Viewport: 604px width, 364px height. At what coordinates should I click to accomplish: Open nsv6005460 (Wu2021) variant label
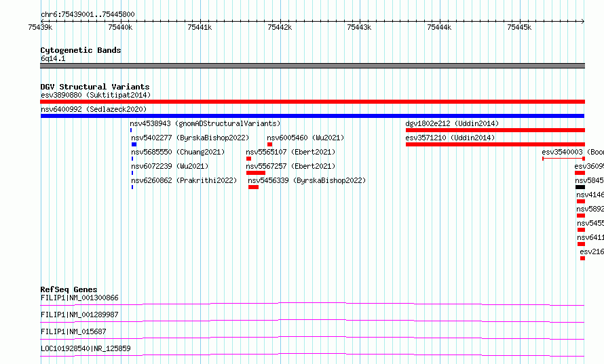(x=305, y=138)
